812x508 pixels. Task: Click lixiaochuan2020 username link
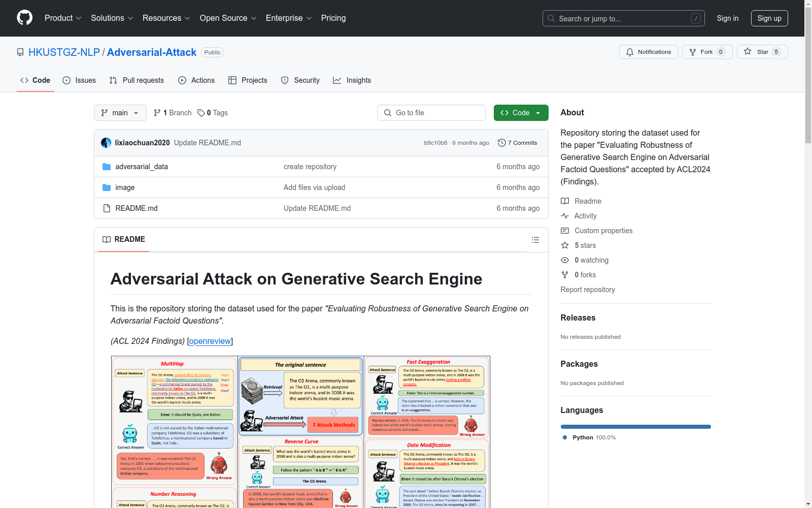[143, 143]
